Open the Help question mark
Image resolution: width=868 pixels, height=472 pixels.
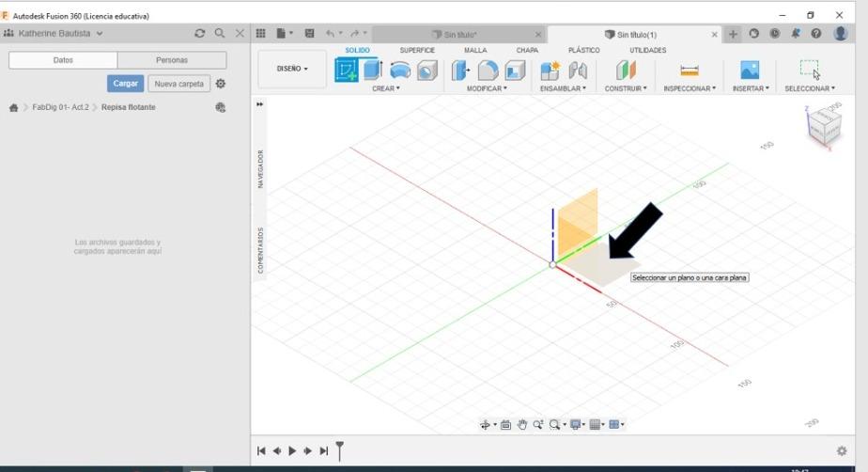tap(816, 34)
